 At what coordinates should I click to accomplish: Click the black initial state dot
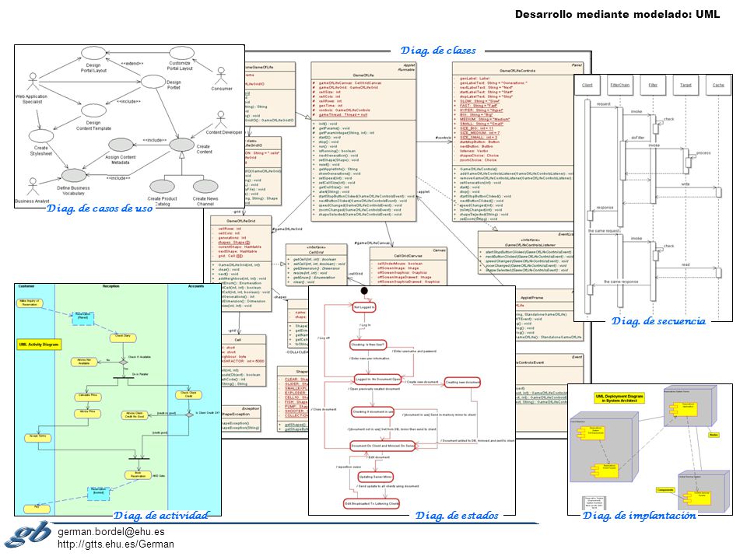[x=364, y=290]
